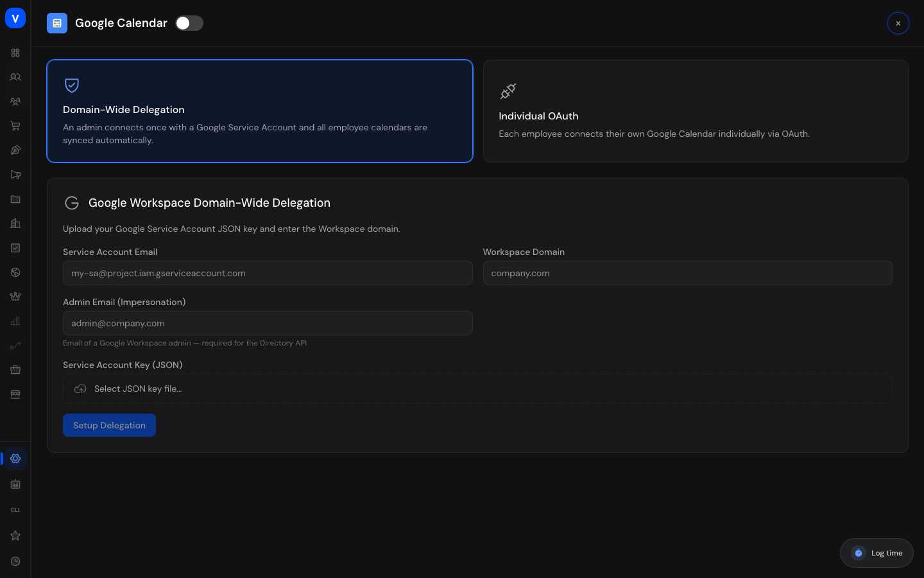Open the pen nib icon in the sidebar
This screenshot has width=924, height=578.
(15, 150)
